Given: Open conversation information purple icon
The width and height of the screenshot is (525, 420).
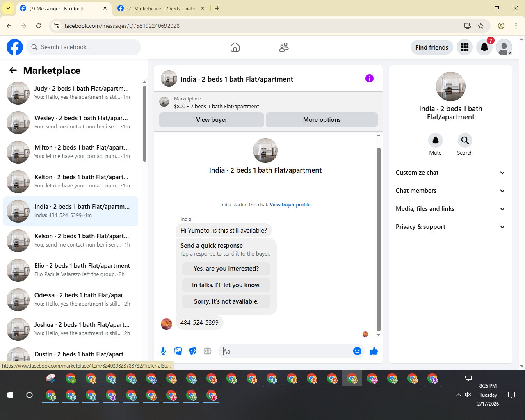Looking at the screenshot, I should tap(370, 78).
